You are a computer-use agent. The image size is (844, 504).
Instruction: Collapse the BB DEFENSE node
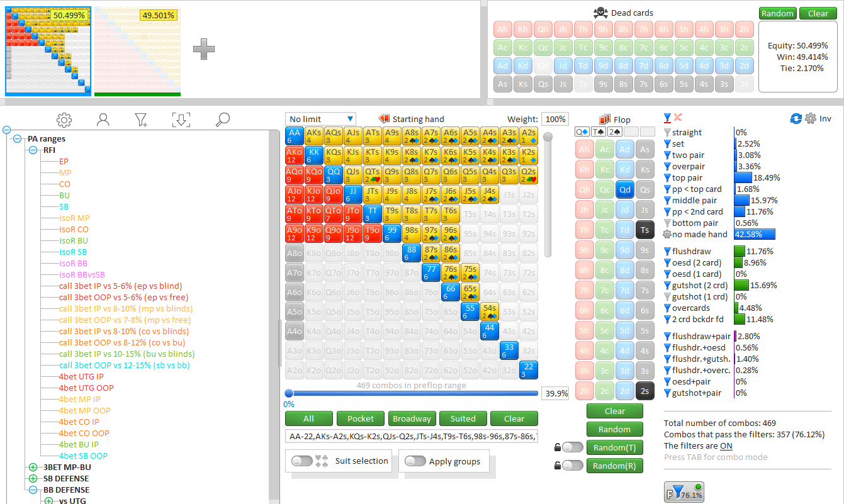click(33, 490)
